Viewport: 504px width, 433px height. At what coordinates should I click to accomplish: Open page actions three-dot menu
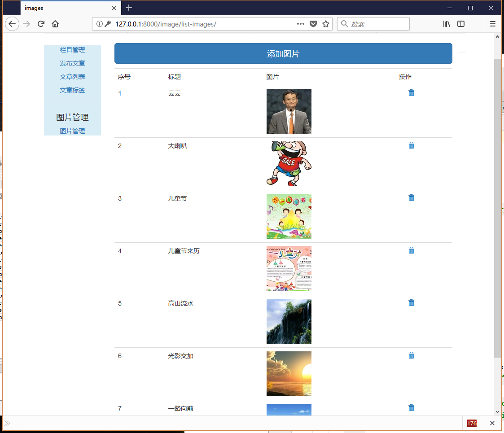[x=301, y=24]
